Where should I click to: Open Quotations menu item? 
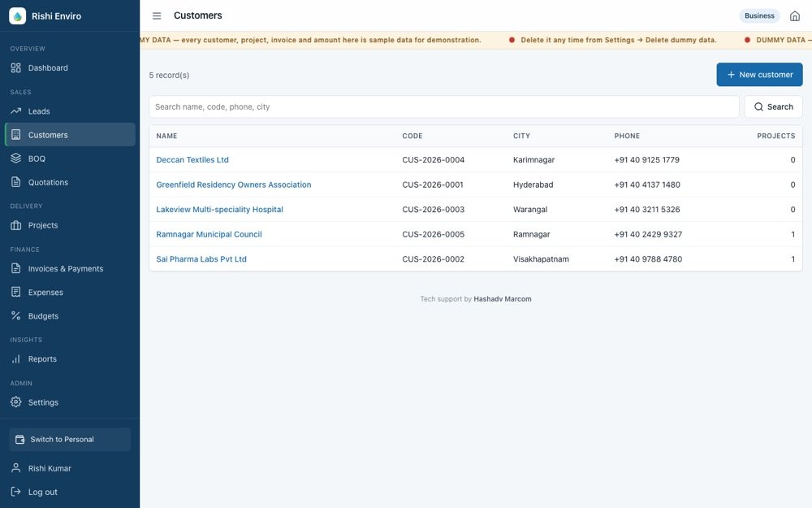coord(70,182)
